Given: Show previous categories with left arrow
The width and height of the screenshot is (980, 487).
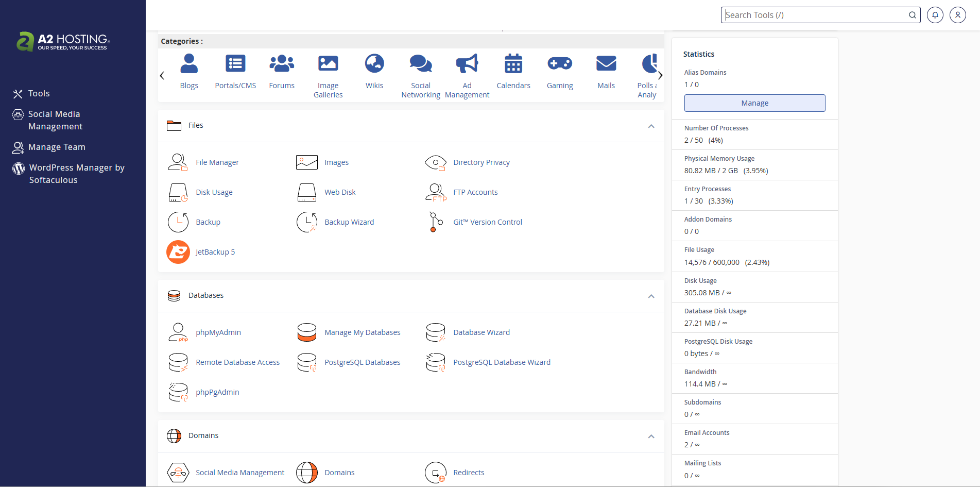Looking at the screenshot, I should 162,76.
